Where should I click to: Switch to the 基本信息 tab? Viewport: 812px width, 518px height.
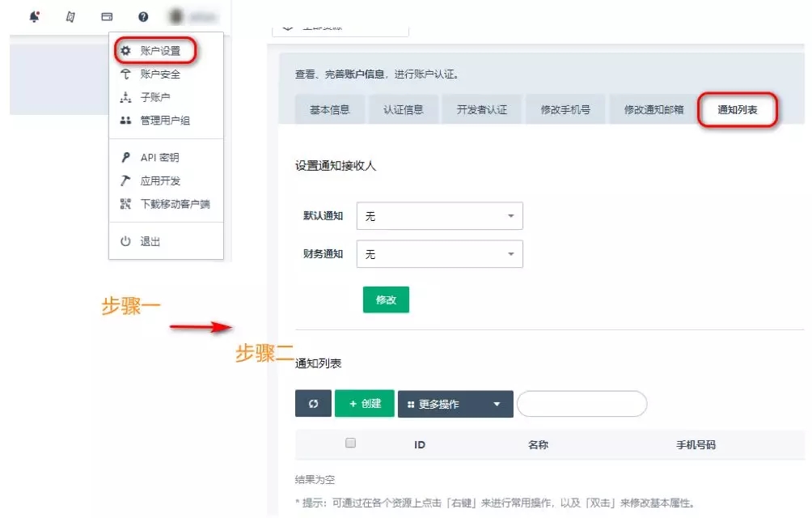[x=329, y=109]
